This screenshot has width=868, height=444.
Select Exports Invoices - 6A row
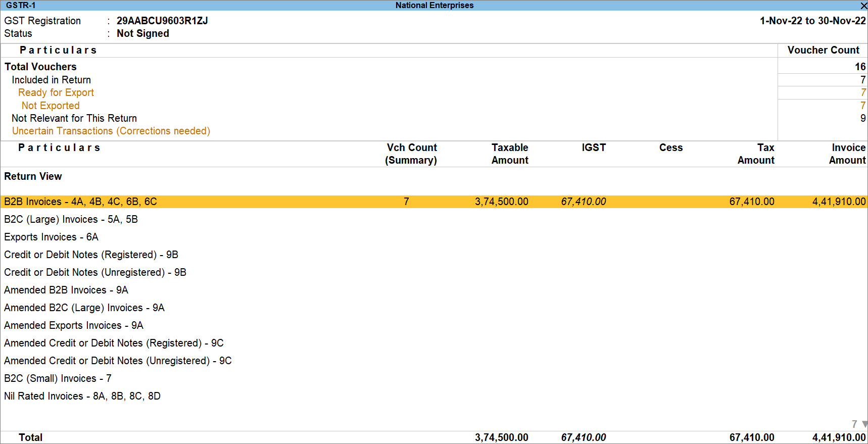[434, 237]
